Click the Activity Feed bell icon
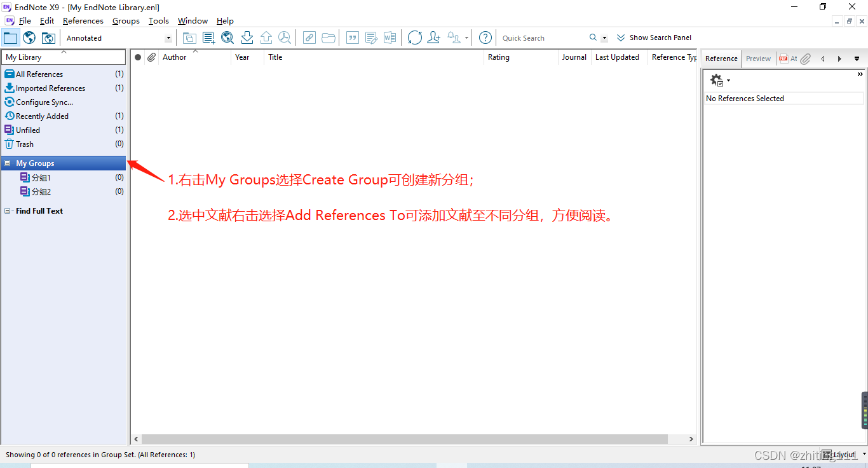 coord(454,38)
